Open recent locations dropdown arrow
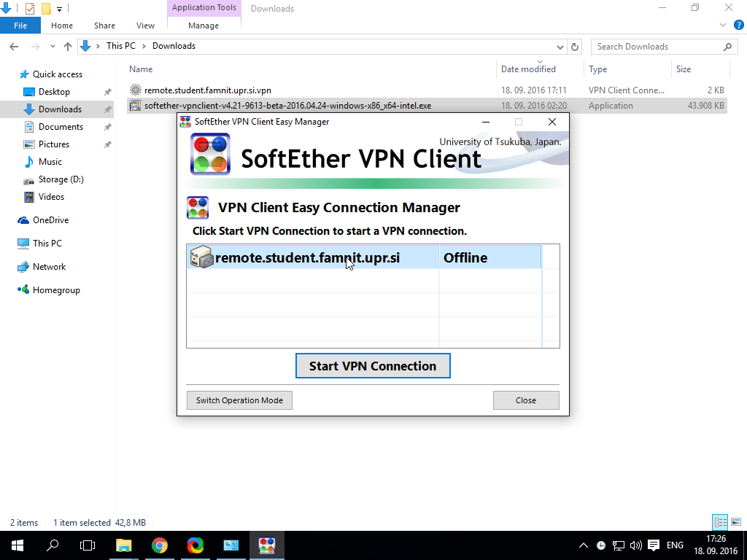This screenshot has width=747, height=560. coord(53,46)
